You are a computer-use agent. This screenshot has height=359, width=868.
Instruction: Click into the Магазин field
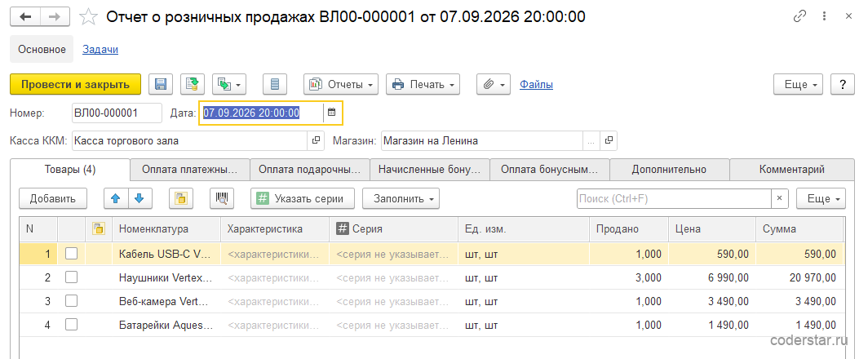(x=481, y=140)
